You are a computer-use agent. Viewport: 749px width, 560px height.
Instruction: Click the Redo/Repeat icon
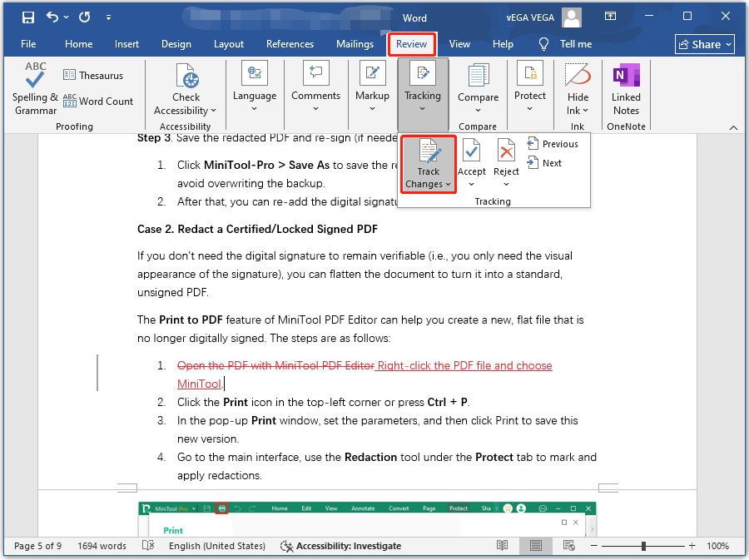(x=85, y=17)
